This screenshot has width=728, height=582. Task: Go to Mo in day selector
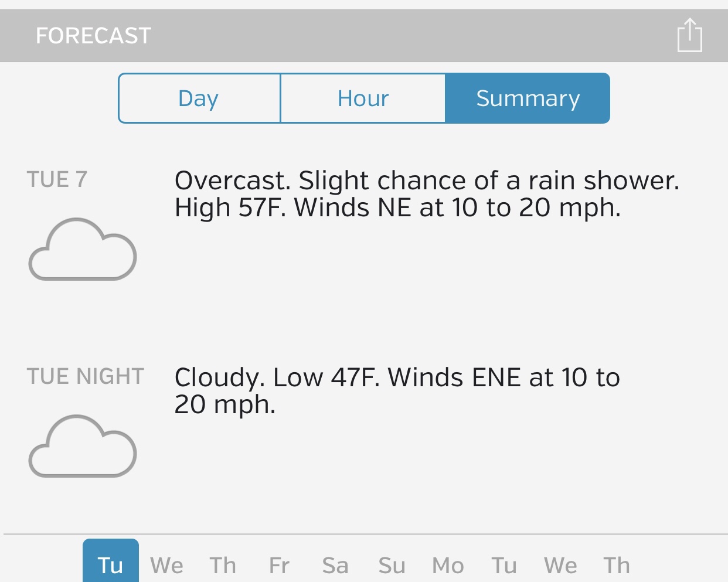click(448, 566)
